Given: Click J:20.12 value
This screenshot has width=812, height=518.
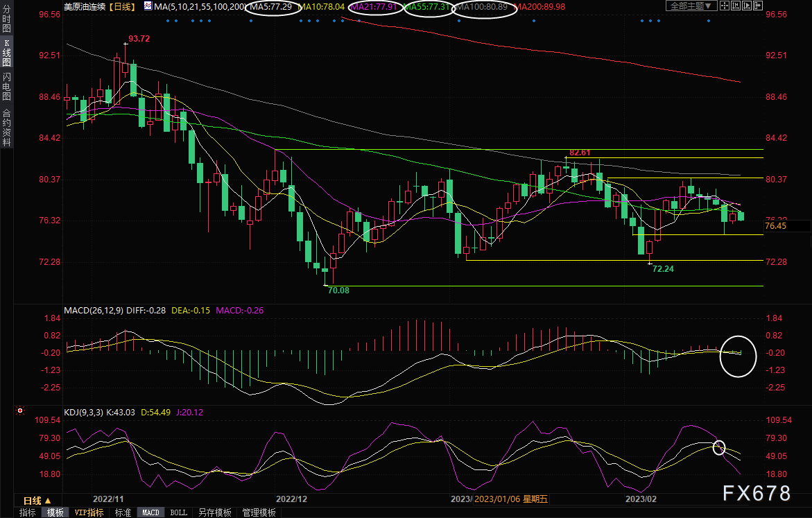Looking at the screenshot, I should point(190,413).
